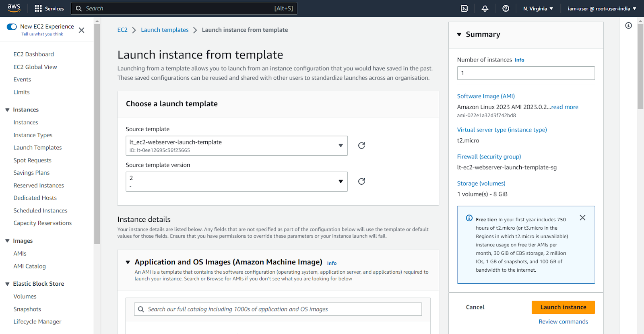Open the info panel icon at far right

[x=629, y=26]
